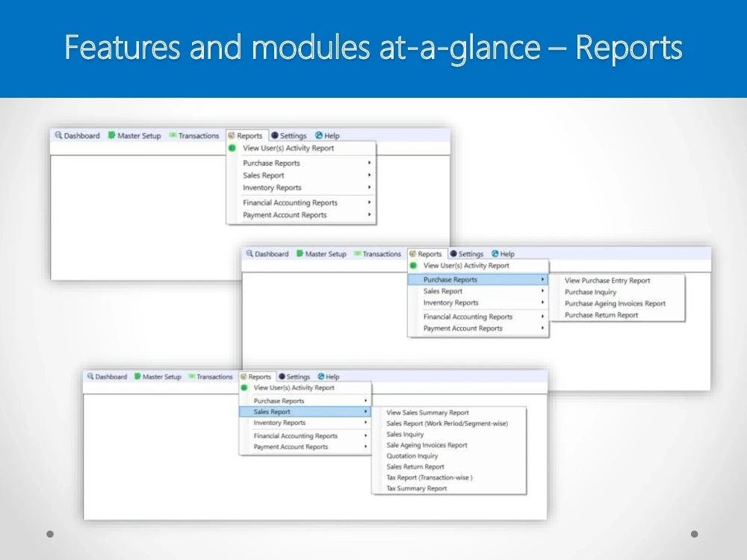Click Payment Account Reports label in middle window
747x560 pixels.
(x=462, y=328)
